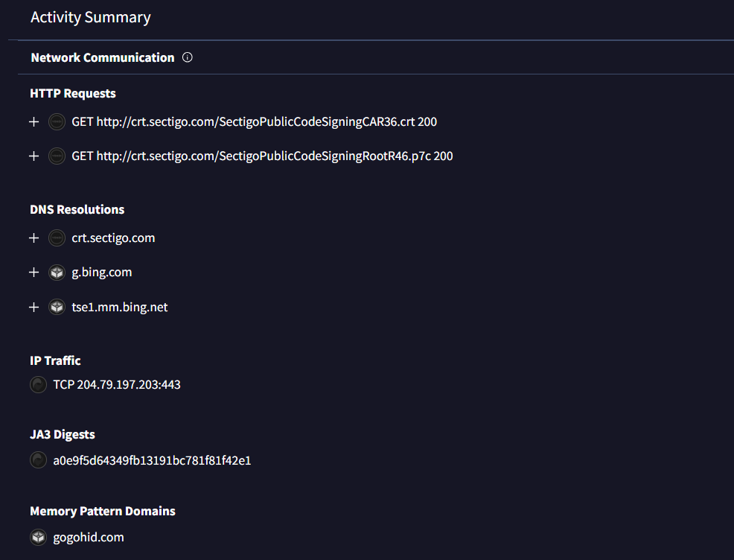This screenshot has height=560, width=734.
Task: Click the TCP 204.79.197.203:443 traffic entry
Action: [117, 385]
